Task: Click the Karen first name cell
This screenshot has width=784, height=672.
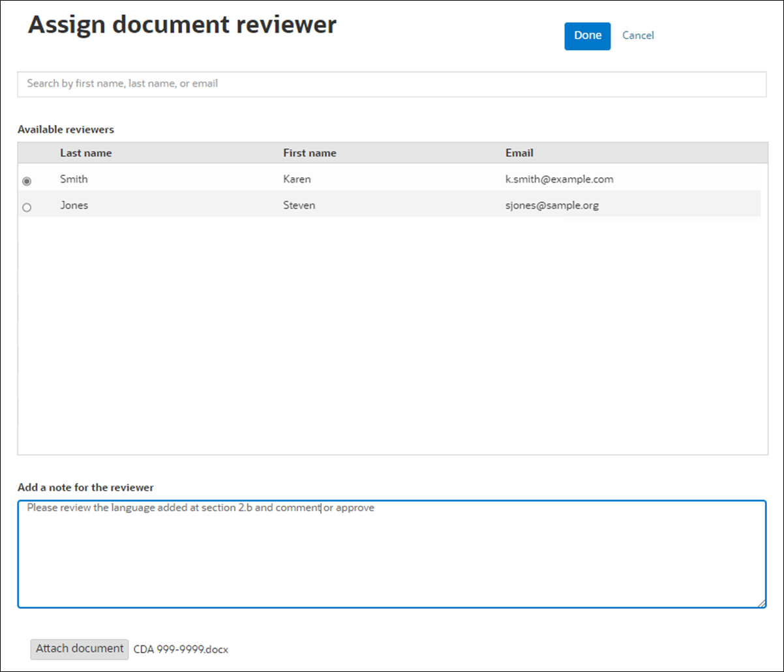Action: 297,179
